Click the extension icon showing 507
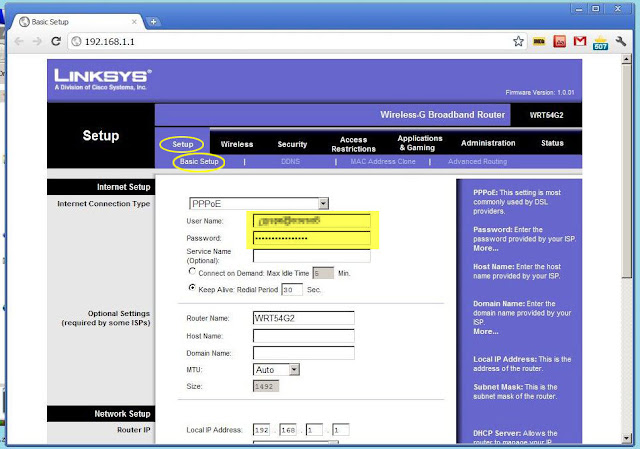 click(600, 42)
